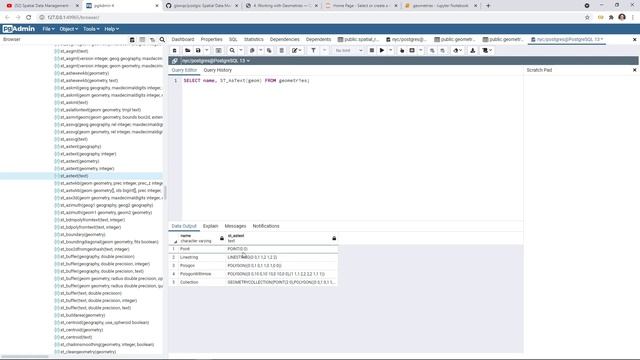The height and width of the screenshot is (360, 640).
Task: Reload the page with Chrome refresh icon
Action: point(29,18)
